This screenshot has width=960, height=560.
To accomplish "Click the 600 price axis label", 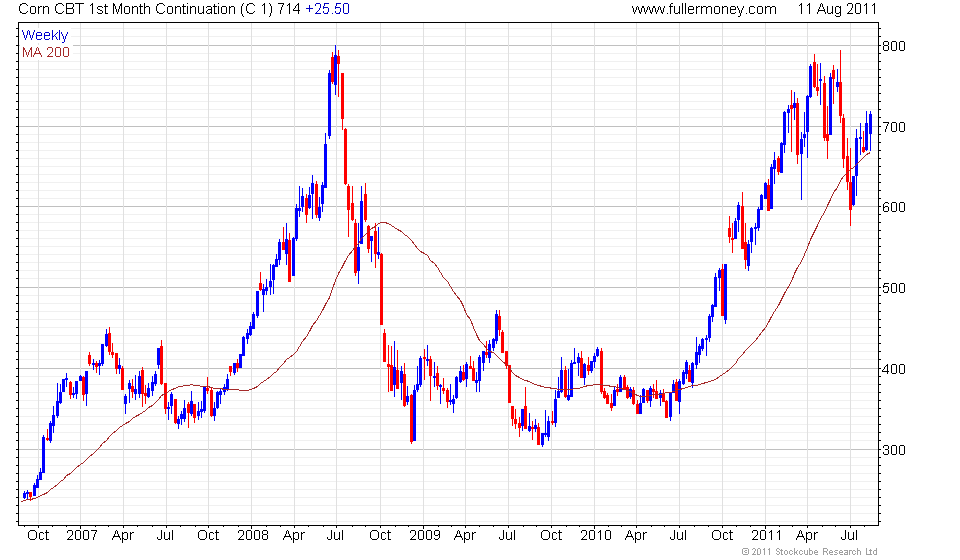I will coord(893,207).
